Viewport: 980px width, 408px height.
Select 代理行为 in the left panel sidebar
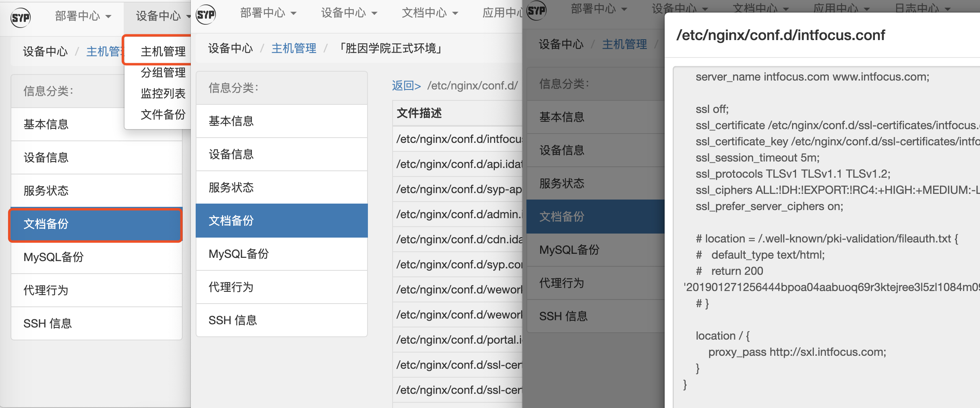pyautogui.click(x=97, y=290)
